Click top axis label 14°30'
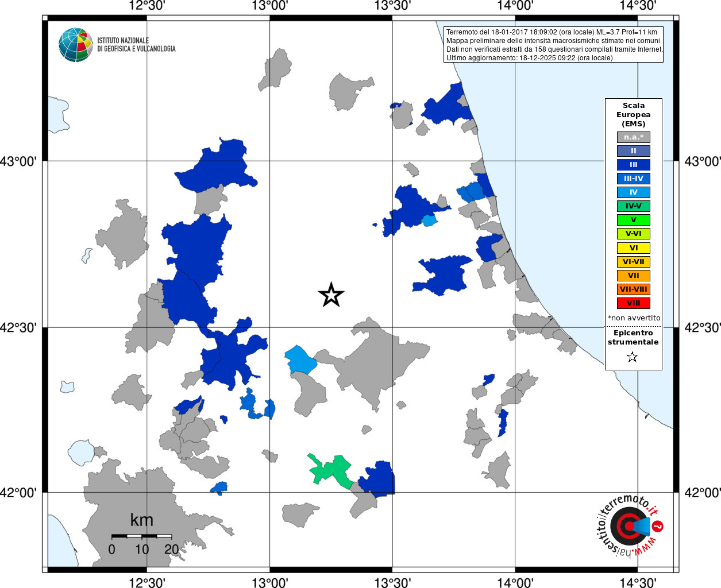Screen dimensions: 721x588 [638, 6]
